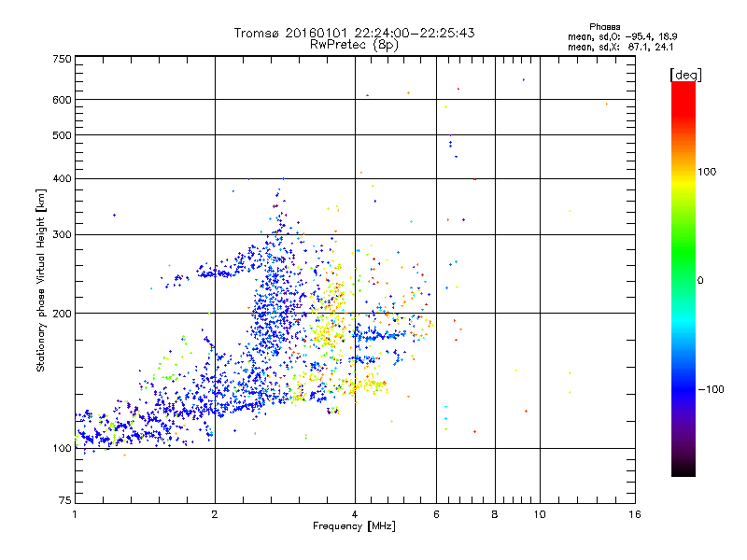Image resolution: width=747 pixels, height=560 pixels.
Task: Click x-axis tick label '1'
Action: (75, 514)
